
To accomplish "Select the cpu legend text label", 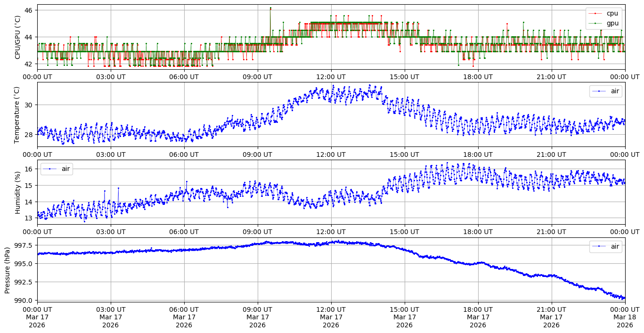I will tap(612, 13).
